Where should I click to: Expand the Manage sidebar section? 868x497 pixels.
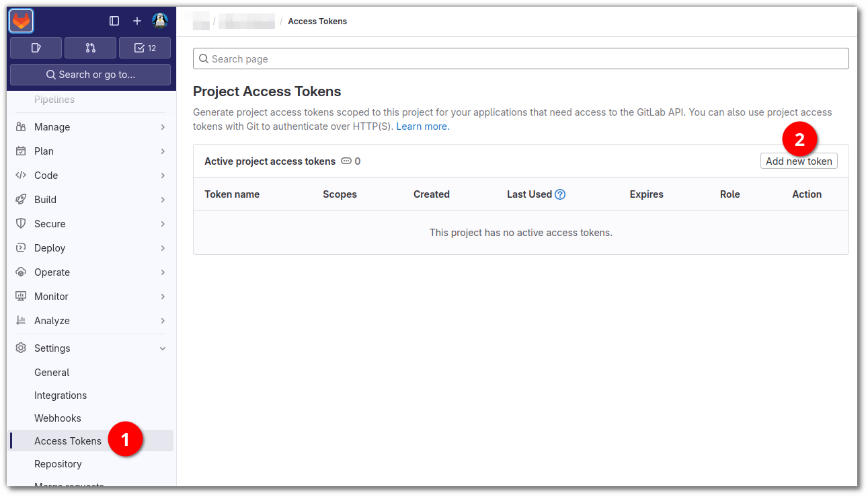click(91, 127)
